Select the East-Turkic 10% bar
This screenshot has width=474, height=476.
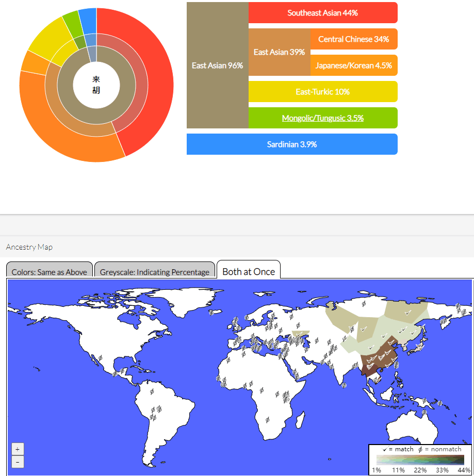[323, 91]
